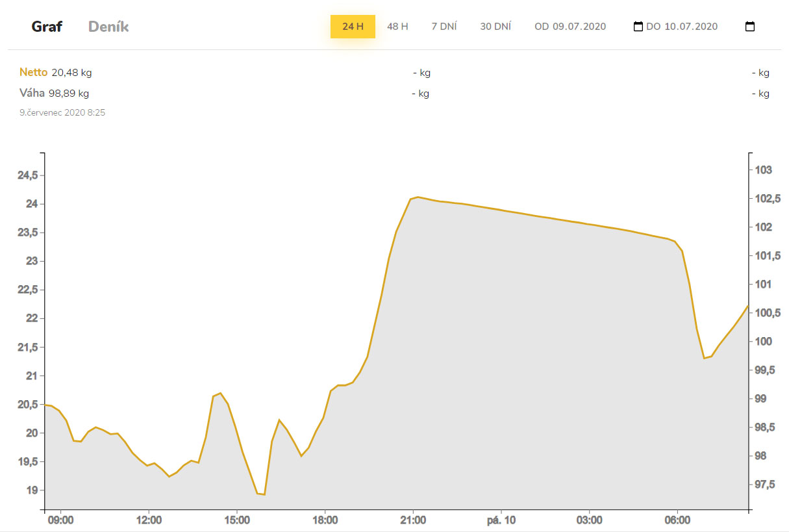Click the 21,5 left axis label
Screen dimensions: 789x532
pos(27,348)
